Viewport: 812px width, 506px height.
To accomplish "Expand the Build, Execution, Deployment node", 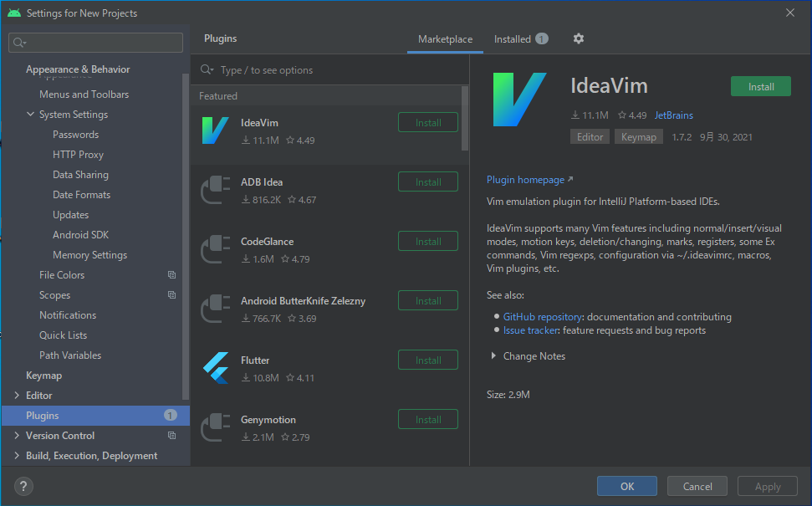I will [x=17, y=456].
